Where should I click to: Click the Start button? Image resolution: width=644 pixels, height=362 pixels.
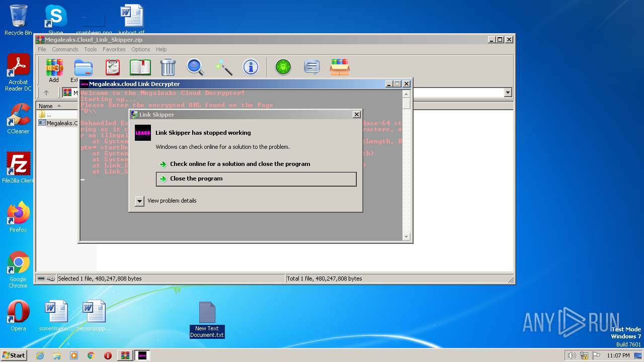coord(14,355)
